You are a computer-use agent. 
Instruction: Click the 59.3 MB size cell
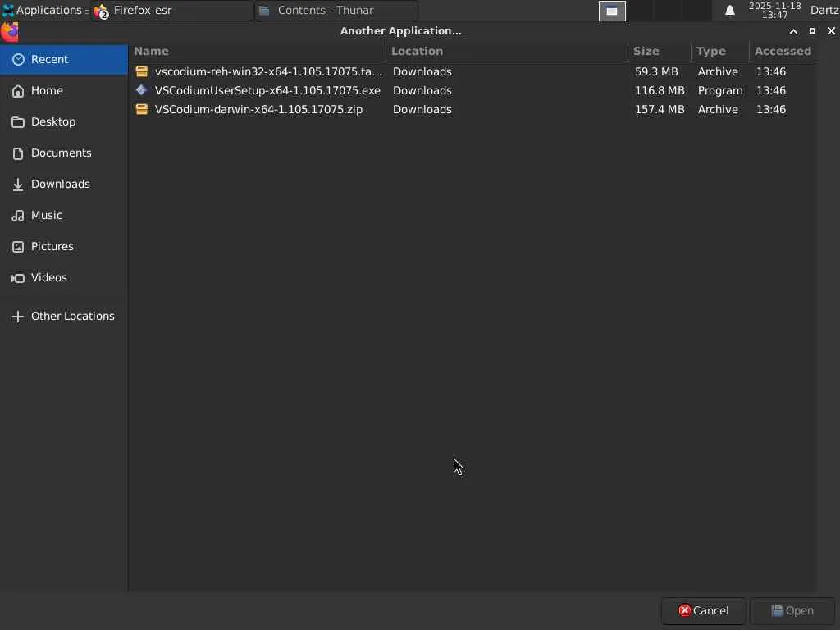click(656, 72)
